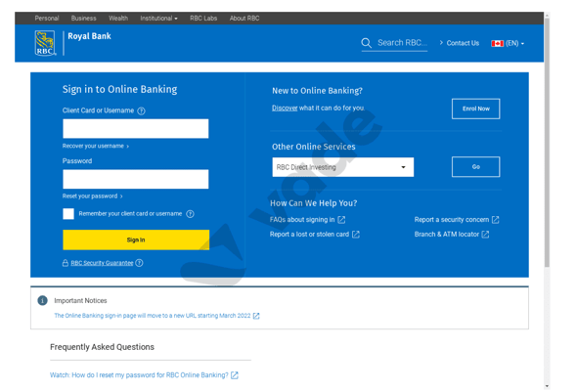Go to RBC Labs in top bar
577x392 pixels.
point(203,18)
